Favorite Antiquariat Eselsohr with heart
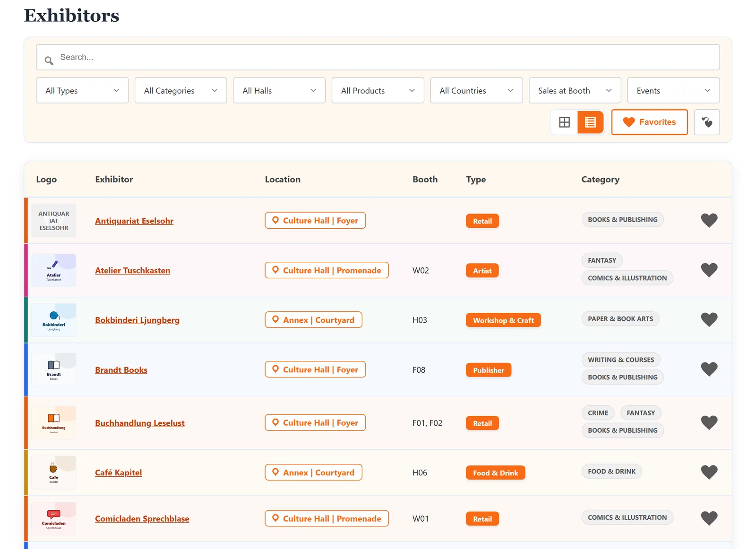 click(x=709, y=220)
